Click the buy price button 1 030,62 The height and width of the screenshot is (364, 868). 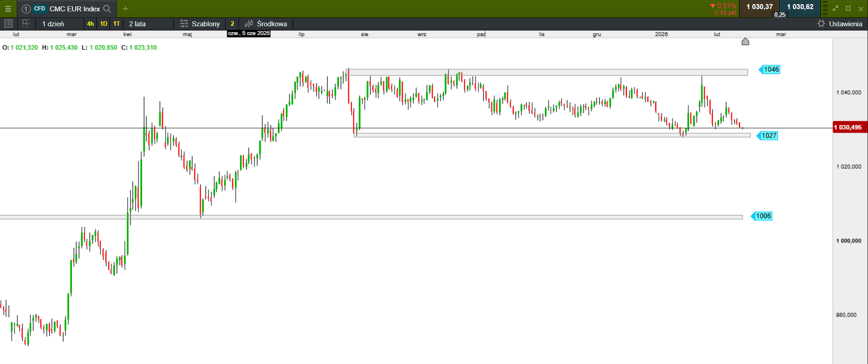tap(800, 7)
